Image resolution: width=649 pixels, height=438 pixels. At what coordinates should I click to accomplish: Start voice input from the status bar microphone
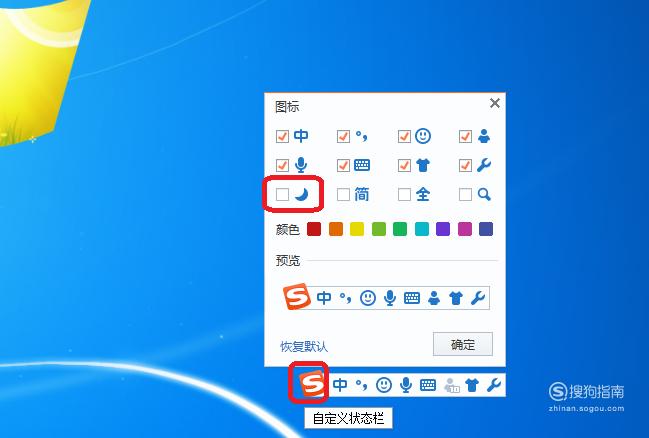406,385
